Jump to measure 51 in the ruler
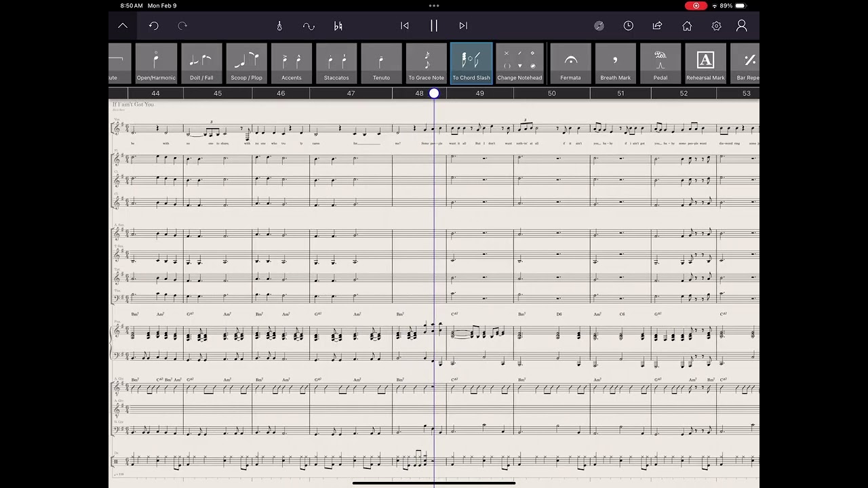The width and height of the screenshot is (868, 488). [620, 94]
